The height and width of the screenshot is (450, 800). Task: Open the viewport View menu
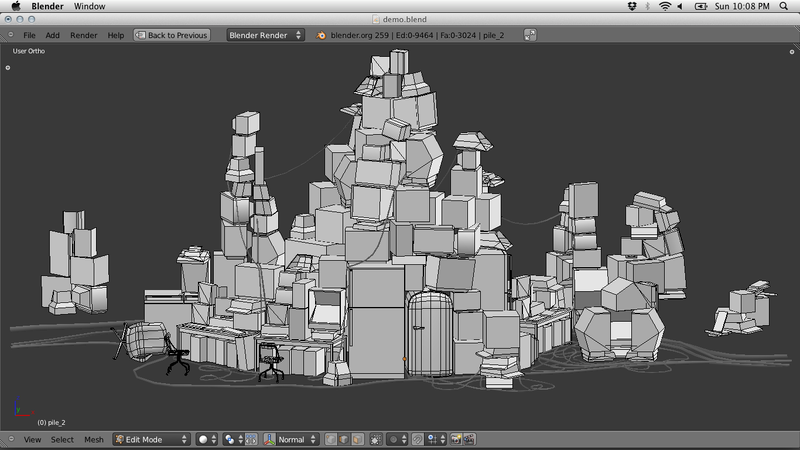pos(32,439)
